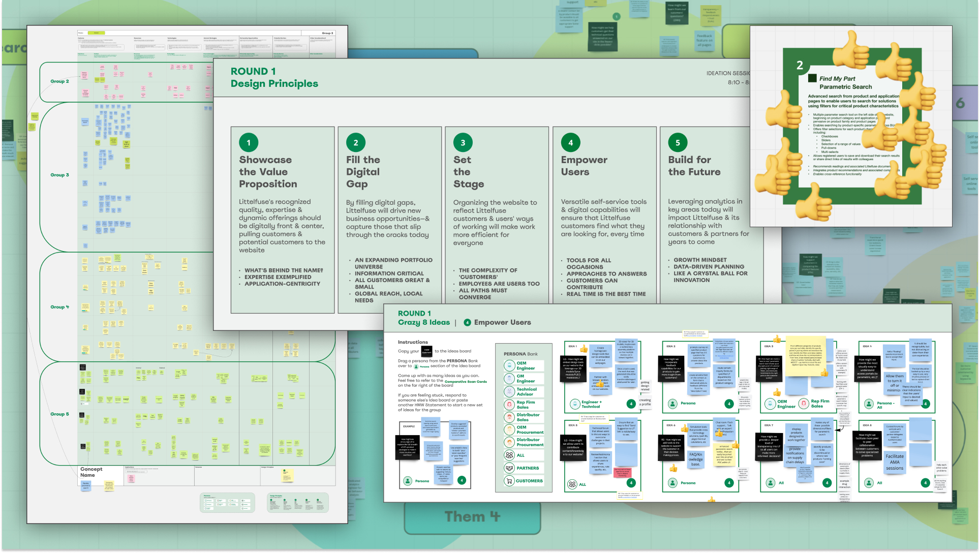Select the black HMW Statement card in Instructions
This screenshot has width=980, height=553.
pyautogui.click(x=426, y=351)
